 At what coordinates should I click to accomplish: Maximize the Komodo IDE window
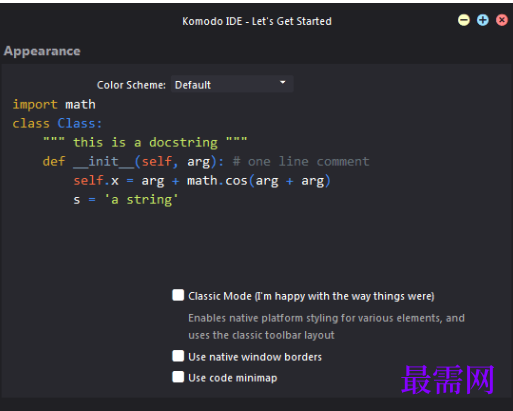pos(483,20)
